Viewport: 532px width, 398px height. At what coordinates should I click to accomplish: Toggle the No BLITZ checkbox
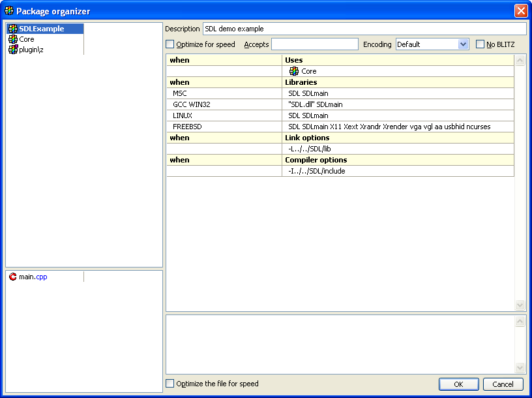[480, 44]
